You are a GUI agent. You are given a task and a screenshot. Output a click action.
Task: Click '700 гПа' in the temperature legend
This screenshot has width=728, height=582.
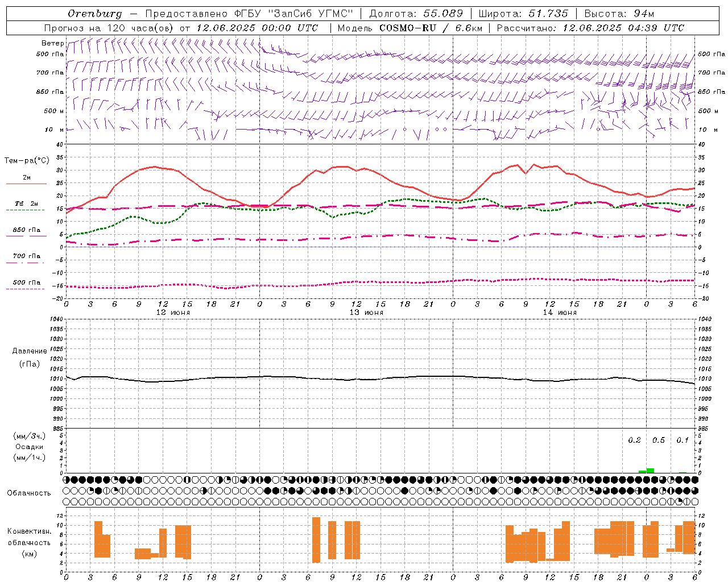click(x=27, y=256)
